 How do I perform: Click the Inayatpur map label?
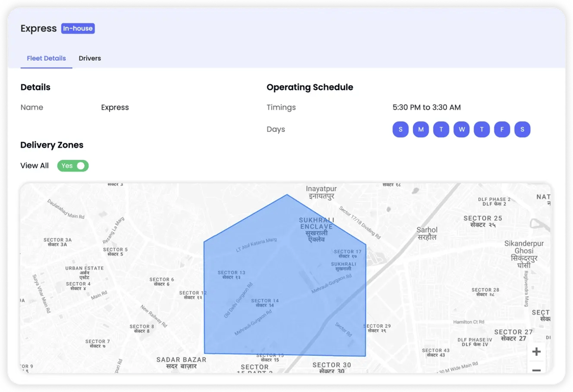pos(321,192)
